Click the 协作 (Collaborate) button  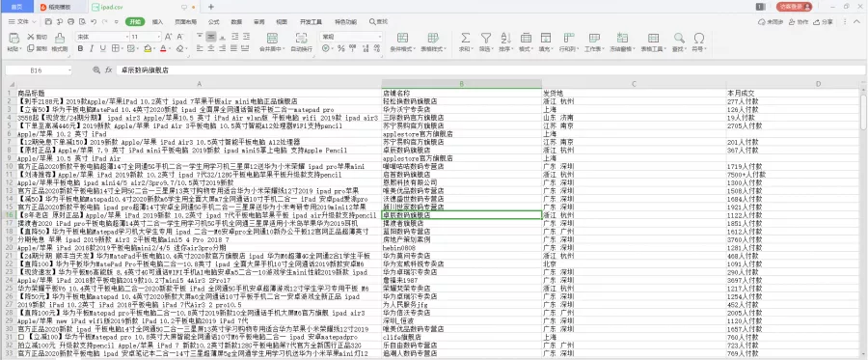tap(799, 21)
